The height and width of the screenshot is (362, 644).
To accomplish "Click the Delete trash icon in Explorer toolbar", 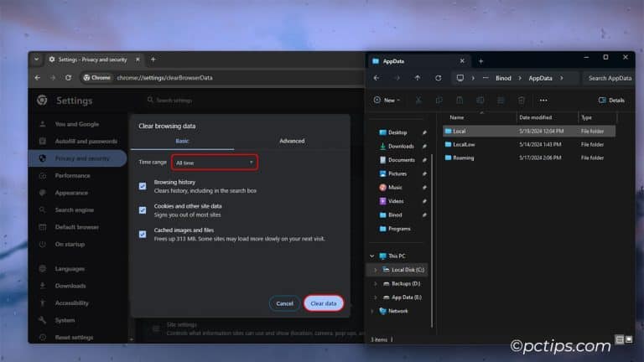I will tap(520, 100).
